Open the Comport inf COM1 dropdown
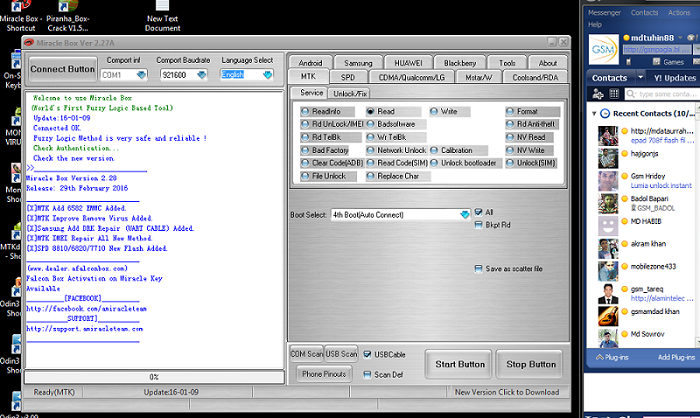This screenshot has height=418, width=700. click(x=142, y=75)
